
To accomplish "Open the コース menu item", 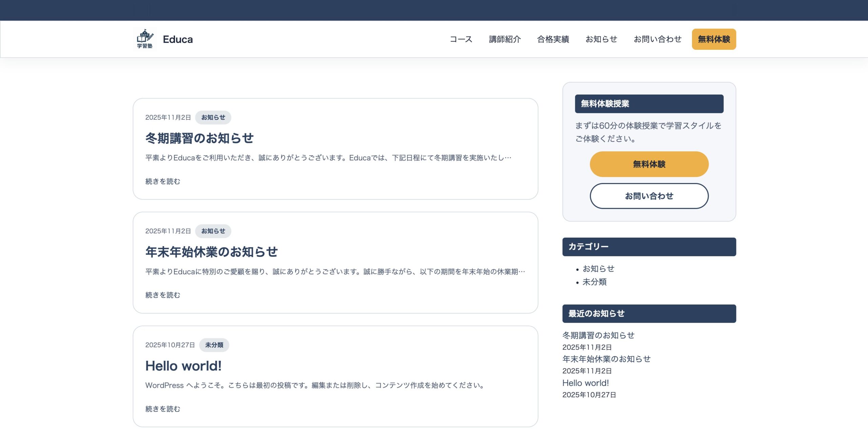I will pos(461,39).
